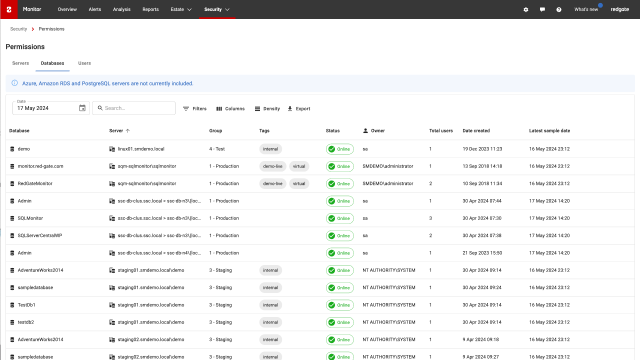The image size is (640, 360).
Task: Click demo-live tag in monitor.red-gate.com row
Action: click(273, 166)
